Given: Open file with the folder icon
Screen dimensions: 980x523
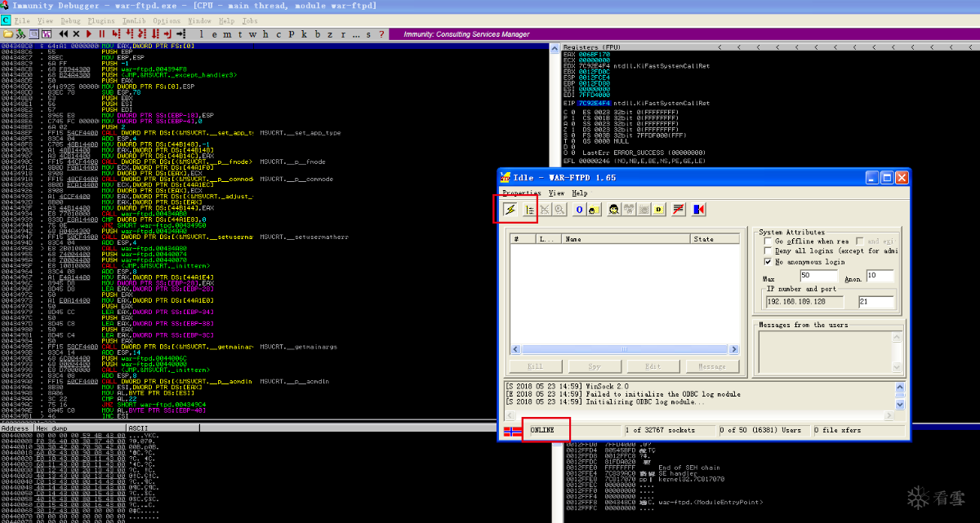Looking at the screenshot, I should tap(8, 34).
